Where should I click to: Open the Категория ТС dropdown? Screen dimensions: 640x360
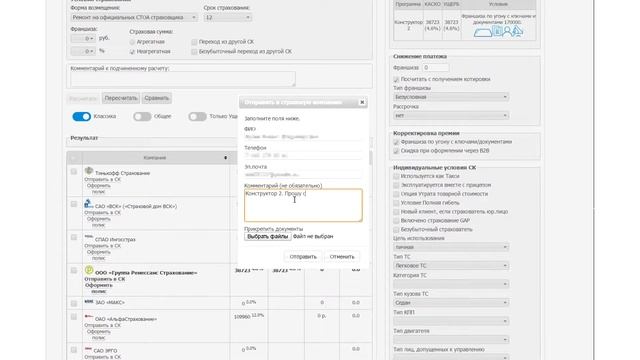[451, 284]
